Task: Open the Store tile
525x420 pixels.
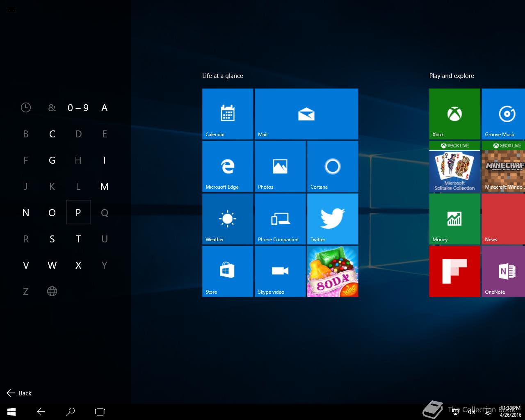Action: (228, 272)
